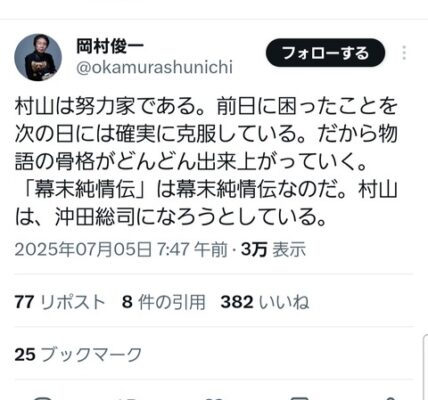Open the 8 件の引用 quotes list
This screenshot has width=428, height=400.
(163, 302)
